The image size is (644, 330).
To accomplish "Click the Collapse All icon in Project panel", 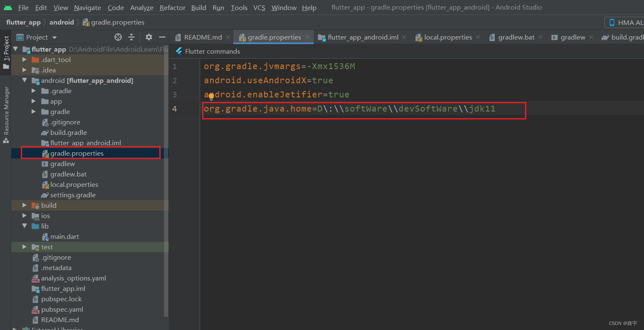I will [x=131, y=37].
